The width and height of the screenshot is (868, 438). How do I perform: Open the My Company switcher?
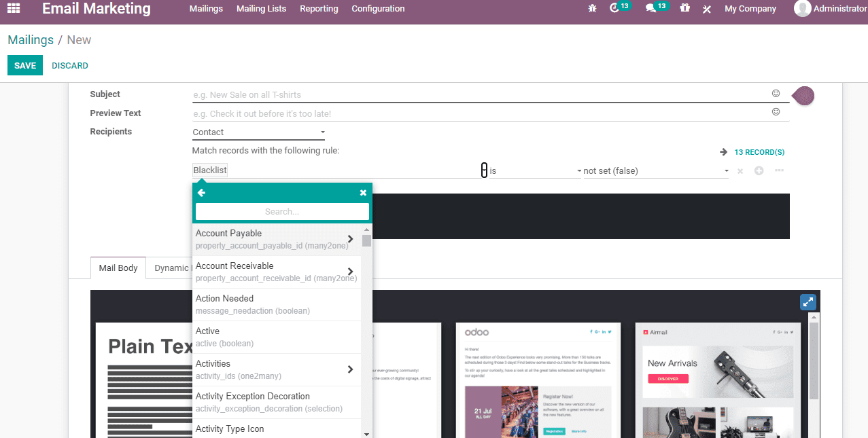click(x=750, y=9)
